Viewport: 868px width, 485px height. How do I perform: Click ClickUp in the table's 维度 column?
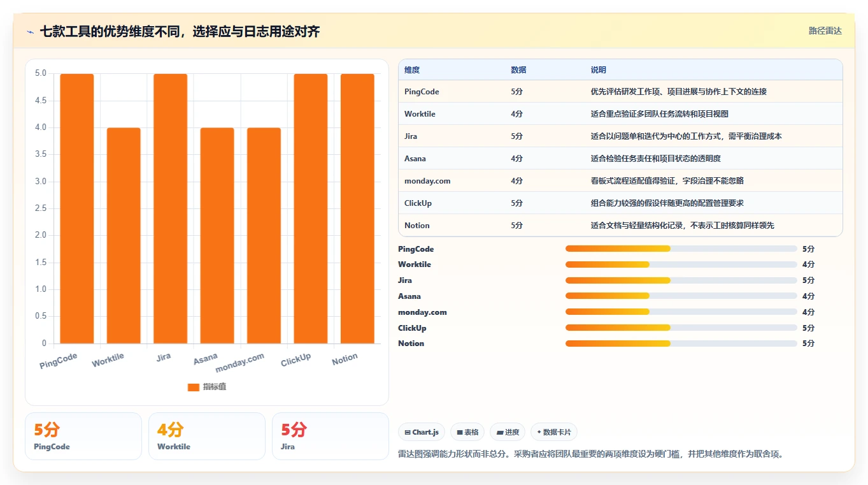coord(418,203)
